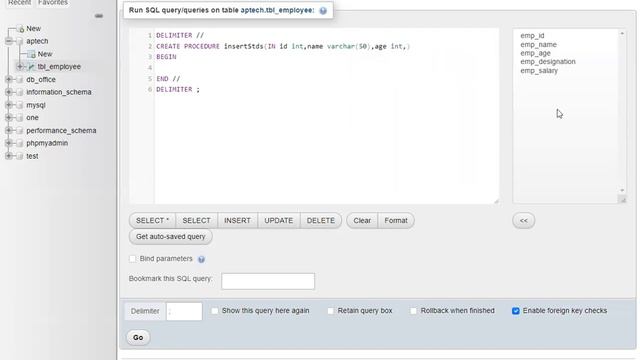Open New database link at top
Viewport: 640px width, 360px height.
(33, 29)
